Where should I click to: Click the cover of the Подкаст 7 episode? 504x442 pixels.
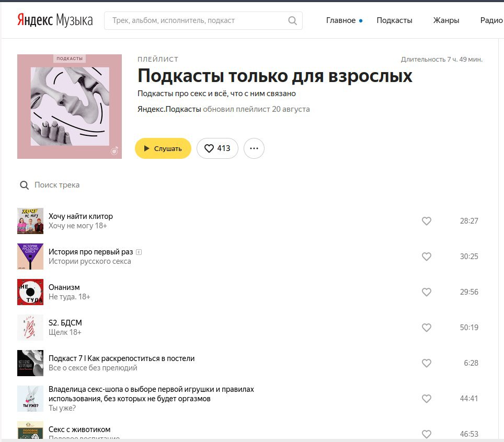tap(30, 363)
